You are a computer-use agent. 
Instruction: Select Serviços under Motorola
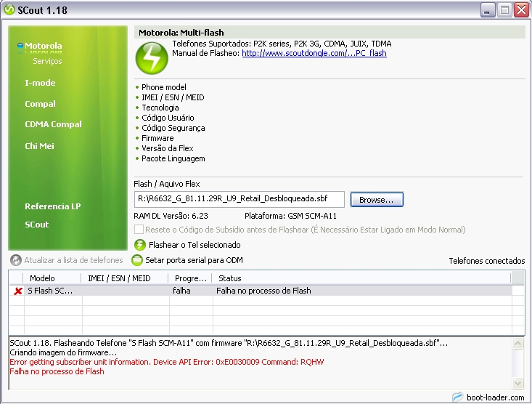click(x=47, y=61)
